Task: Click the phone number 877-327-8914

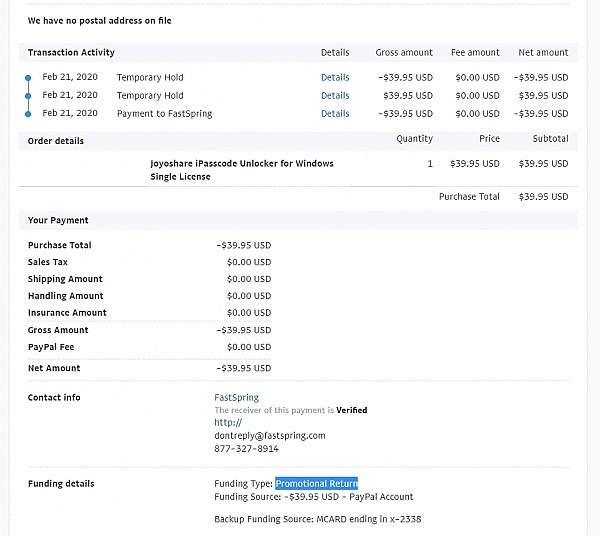Action: [246, 448]
